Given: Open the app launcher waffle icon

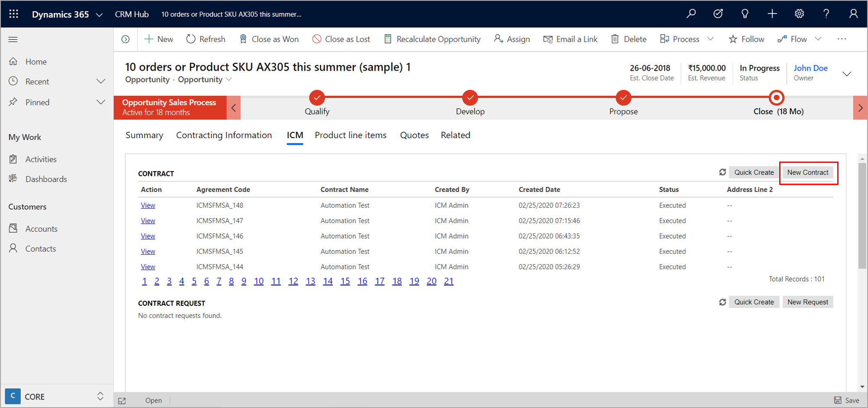Looking at the screenshot, I should click(x=13, y=14).
